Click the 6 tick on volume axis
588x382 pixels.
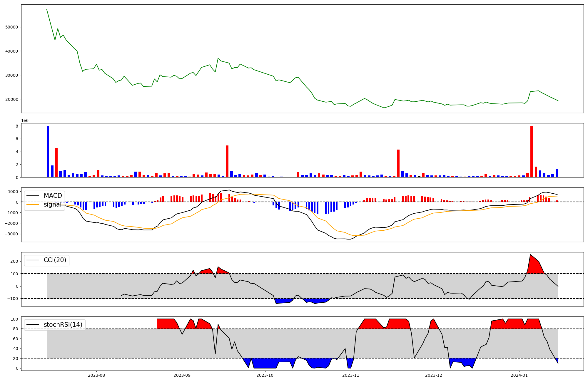coord(17,139)
